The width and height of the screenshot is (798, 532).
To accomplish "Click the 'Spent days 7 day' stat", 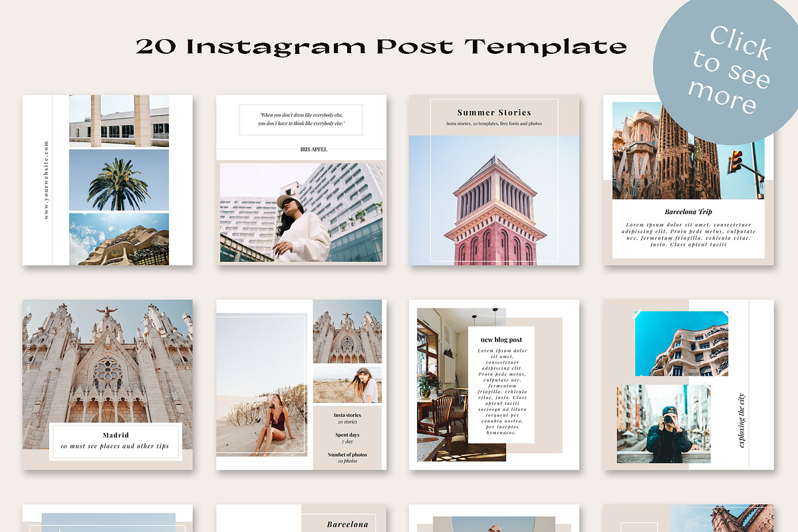I will coord(347,438).
